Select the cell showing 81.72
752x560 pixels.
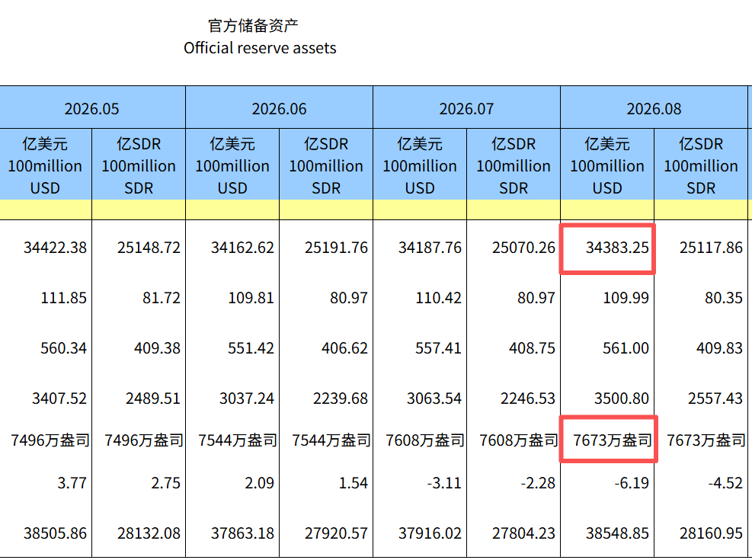(x=162, y=298)
